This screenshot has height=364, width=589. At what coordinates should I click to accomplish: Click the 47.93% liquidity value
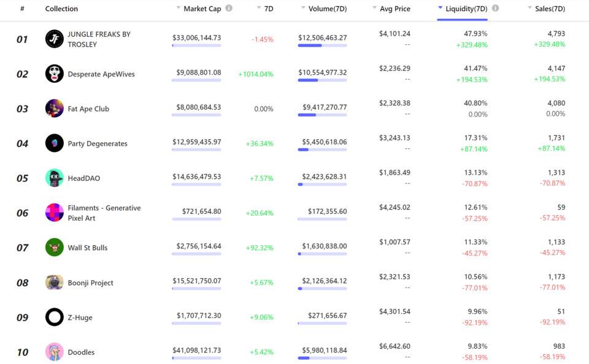(x=475, y=34)
